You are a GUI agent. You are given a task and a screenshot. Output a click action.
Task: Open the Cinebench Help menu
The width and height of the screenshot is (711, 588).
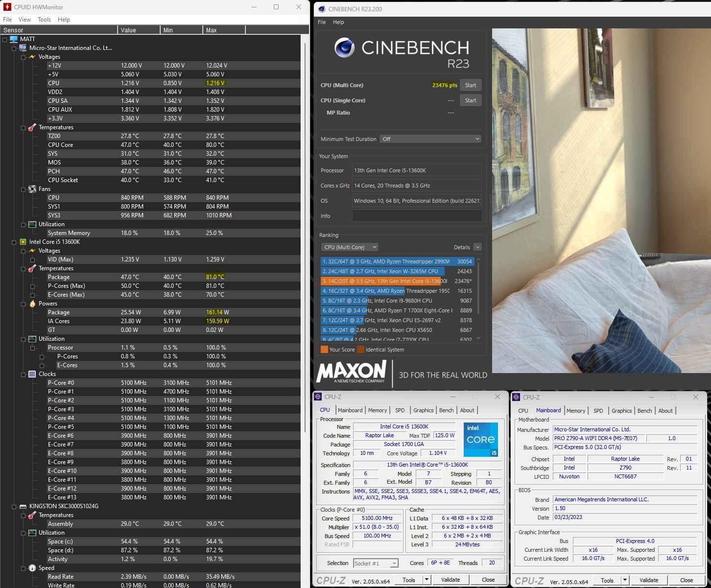[338, 22]
